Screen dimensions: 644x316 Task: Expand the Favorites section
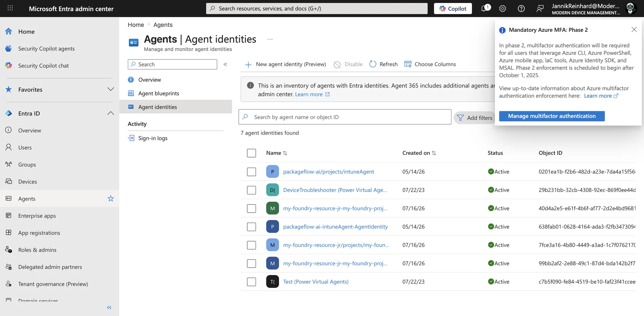pyautogui.click(x=110, y=89)
